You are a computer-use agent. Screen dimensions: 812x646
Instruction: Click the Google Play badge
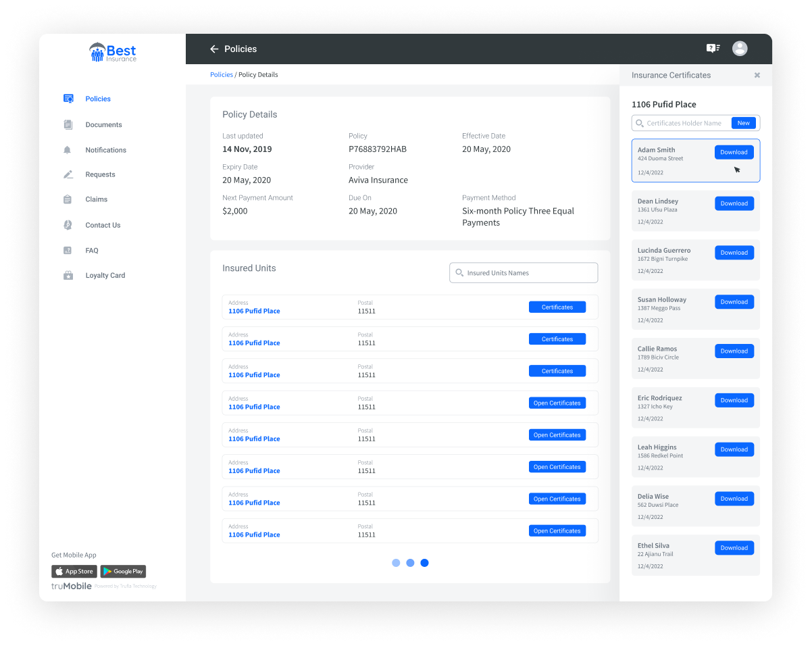tap(123, 572)
